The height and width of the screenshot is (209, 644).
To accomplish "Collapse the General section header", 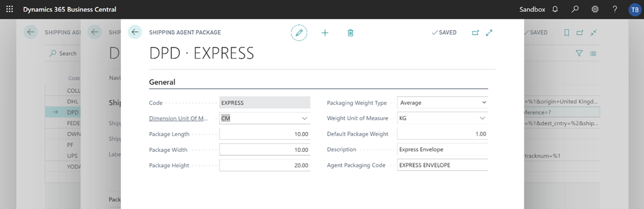I will (x=162, y=82).
